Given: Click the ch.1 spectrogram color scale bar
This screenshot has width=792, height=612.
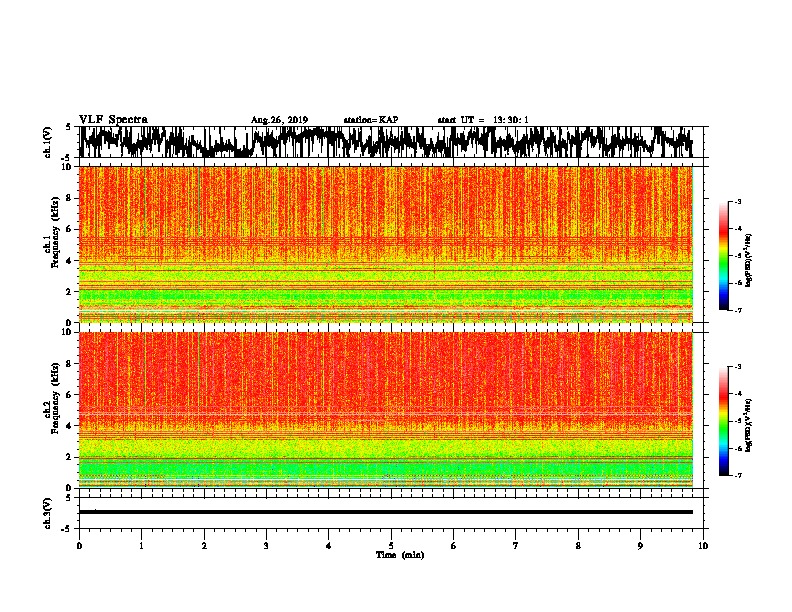Looking at the screenshot, I should (x=724, y=256).
